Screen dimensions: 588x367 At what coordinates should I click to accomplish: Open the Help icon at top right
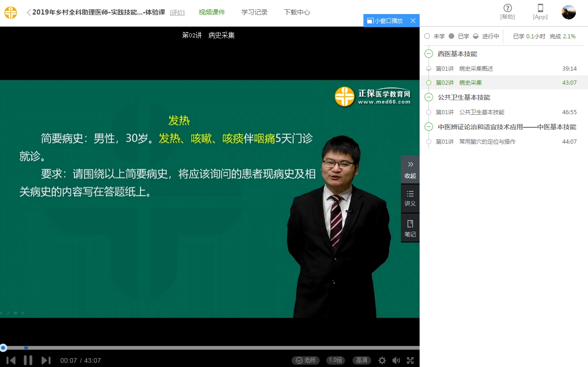coord(508,8)
